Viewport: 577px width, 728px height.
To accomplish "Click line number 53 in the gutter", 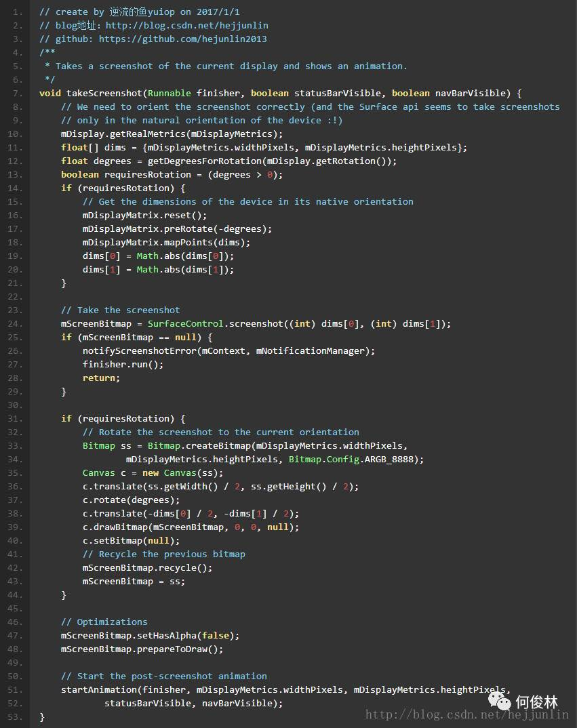I will [16, 717].
